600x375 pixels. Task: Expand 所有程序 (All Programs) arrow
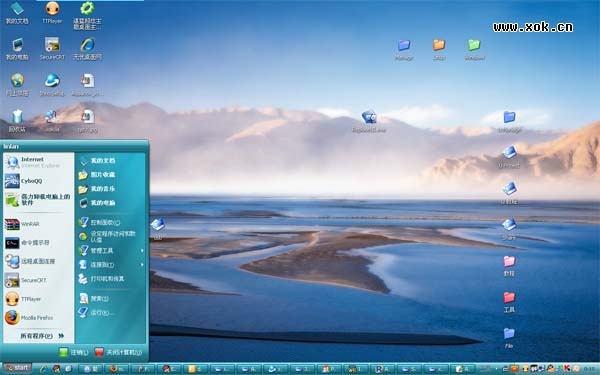61,336
